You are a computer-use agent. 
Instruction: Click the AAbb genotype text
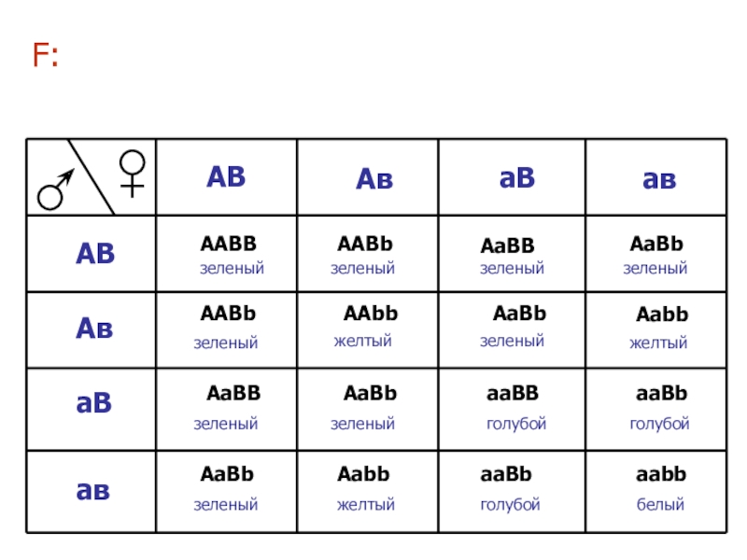click(x=371, y=314)
